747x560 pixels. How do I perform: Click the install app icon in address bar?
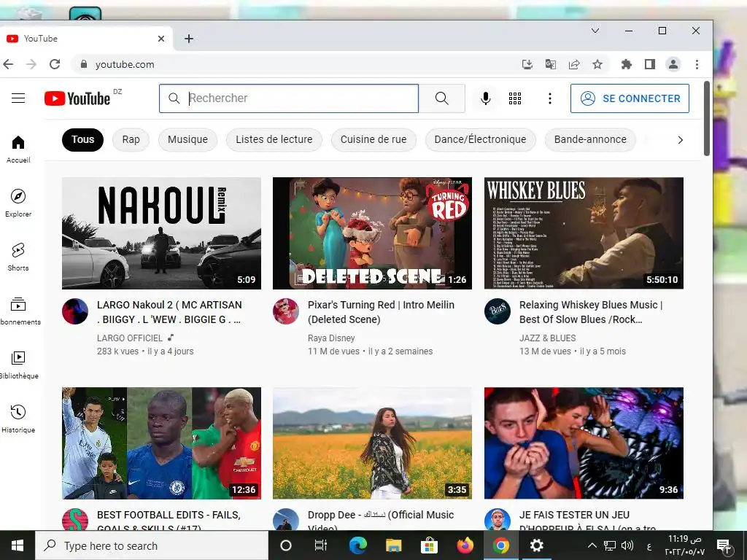click(x=527, y=64)
